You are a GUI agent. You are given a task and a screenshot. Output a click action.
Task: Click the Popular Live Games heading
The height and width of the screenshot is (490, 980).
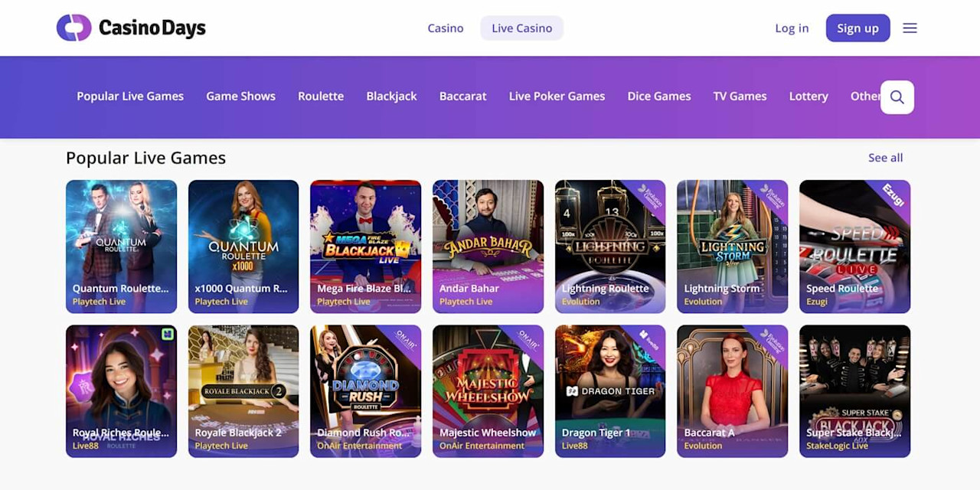(145, 158)
